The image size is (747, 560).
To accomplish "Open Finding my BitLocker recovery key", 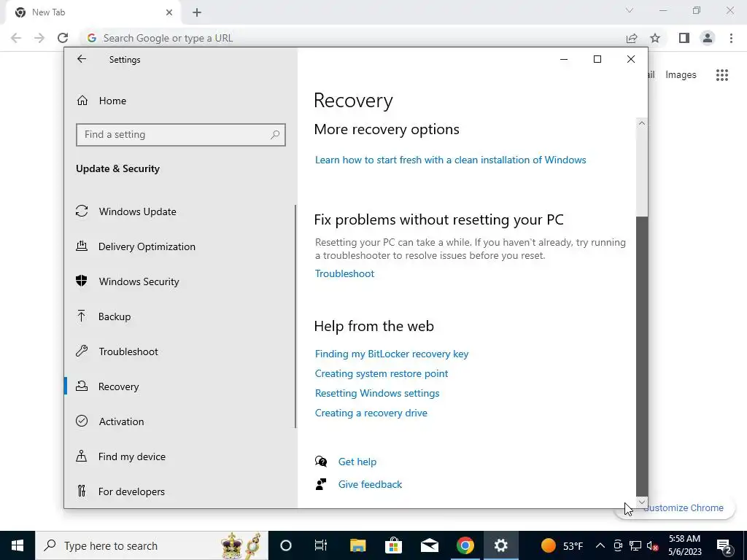I will click(392, 354).
